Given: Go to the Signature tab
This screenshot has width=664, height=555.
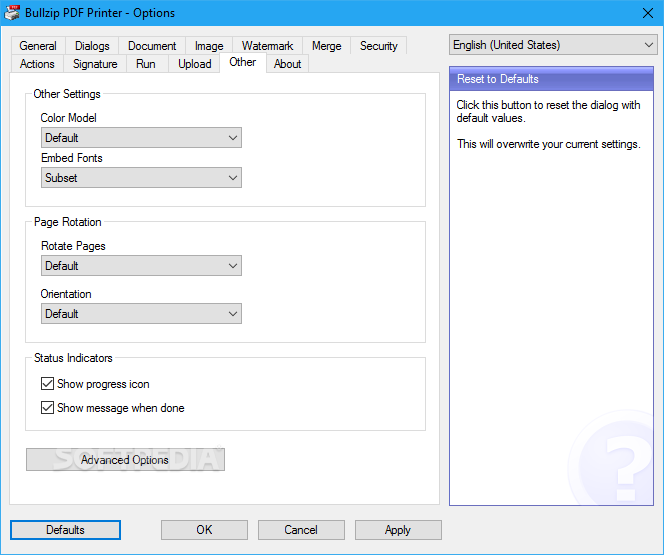Looking at the screenshot, I should click(95, 64).
